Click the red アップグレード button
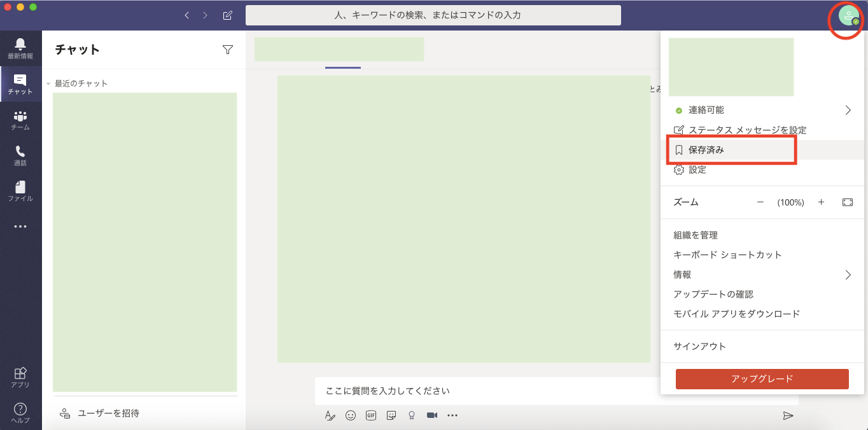Image resolution: width=868 pixels, height=430 pixels. pyautogui.click(x=762, y=379)
